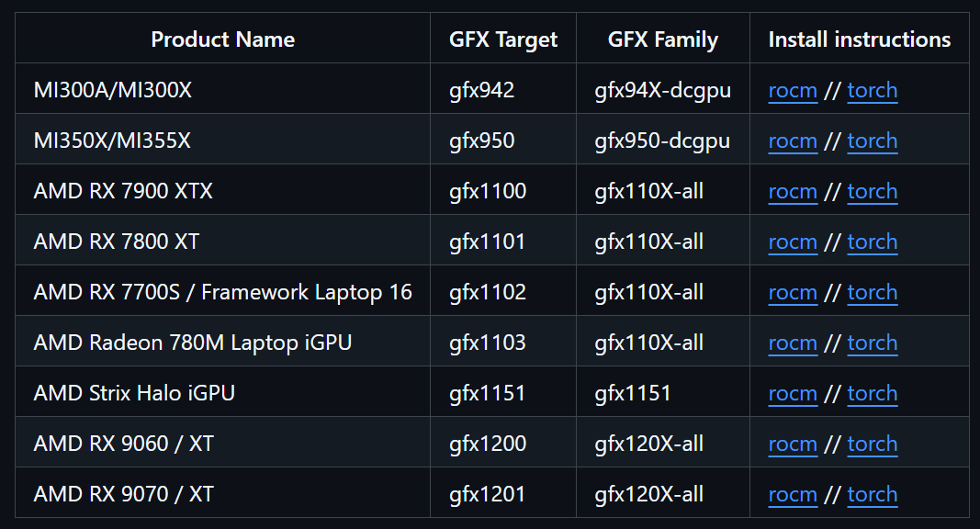Open rocm instructions for AMD RX 7800 XT

(792, 242)
